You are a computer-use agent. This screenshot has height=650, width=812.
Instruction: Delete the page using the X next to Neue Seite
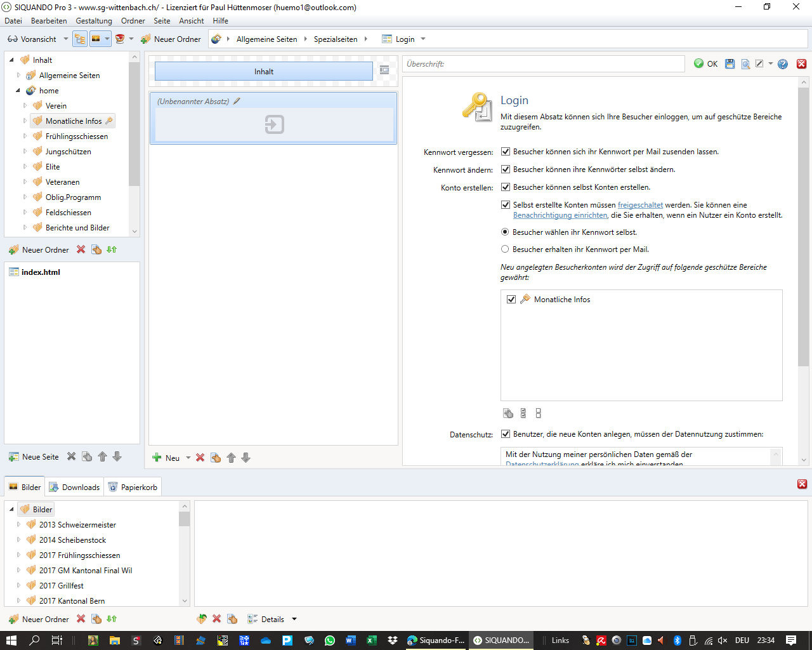72,456
